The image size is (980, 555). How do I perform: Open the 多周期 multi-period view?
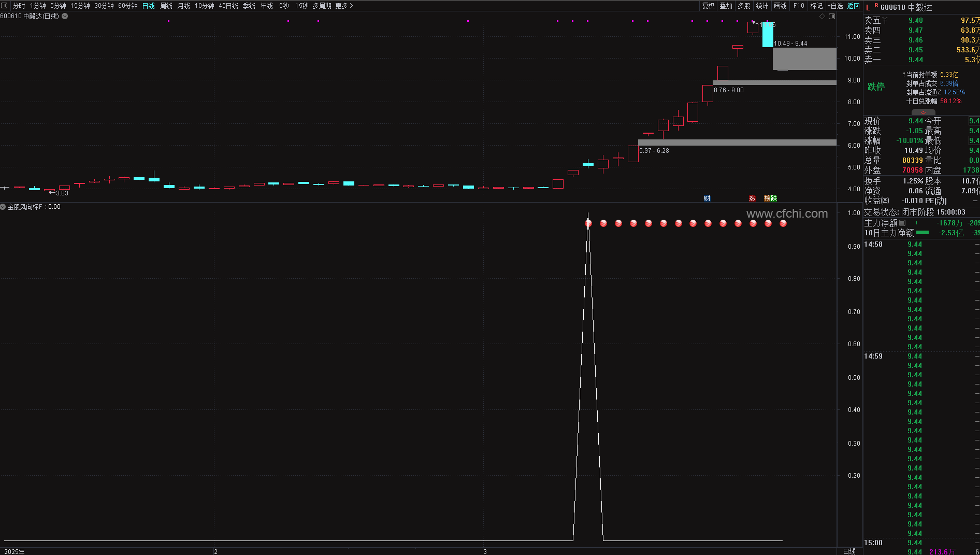pyautogui.click(x=322, y=6)
